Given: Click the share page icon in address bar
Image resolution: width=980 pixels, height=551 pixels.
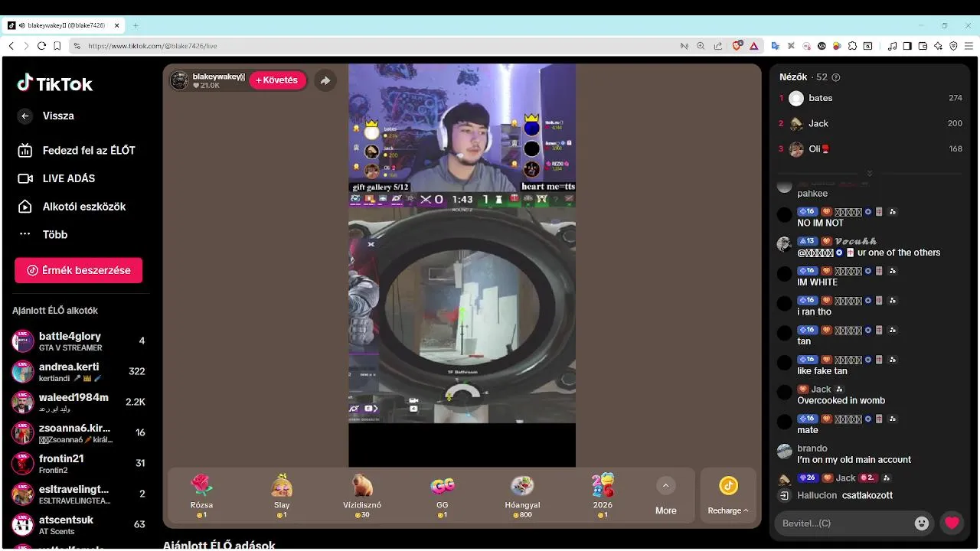Looking at the screenshot, I should [x=717, y=46].
